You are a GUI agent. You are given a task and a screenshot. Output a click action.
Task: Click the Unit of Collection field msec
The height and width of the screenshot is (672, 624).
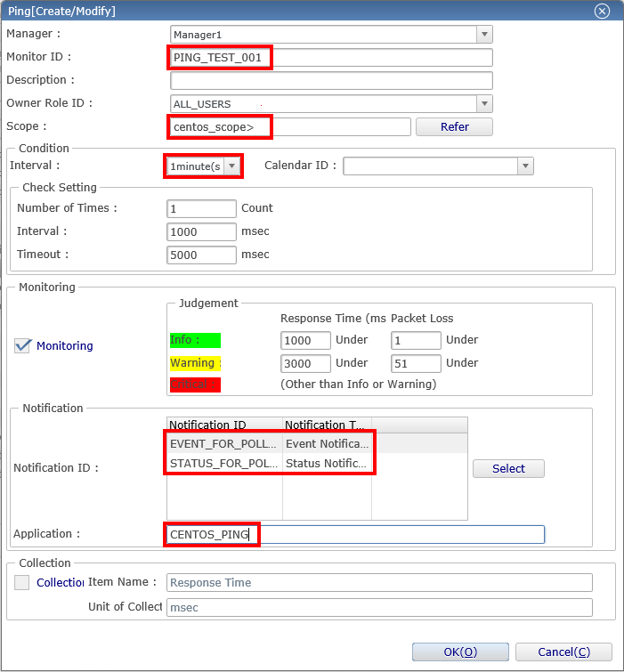pyautogui.click(x=379, y=607)
